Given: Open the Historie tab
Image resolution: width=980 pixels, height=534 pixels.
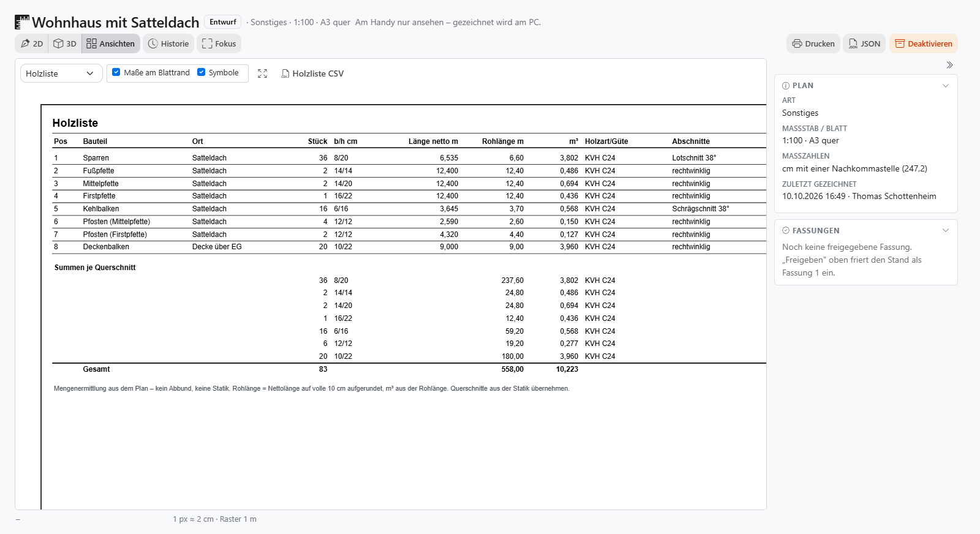Looking at the screenshot, I should point(168,43).
